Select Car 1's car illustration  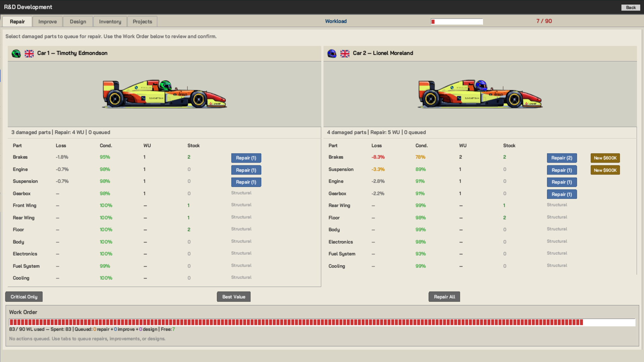[164, 94]
